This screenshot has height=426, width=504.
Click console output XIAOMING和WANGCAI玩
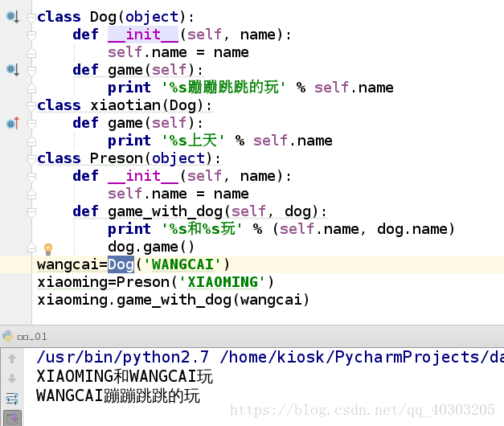(x=125, y=376)
